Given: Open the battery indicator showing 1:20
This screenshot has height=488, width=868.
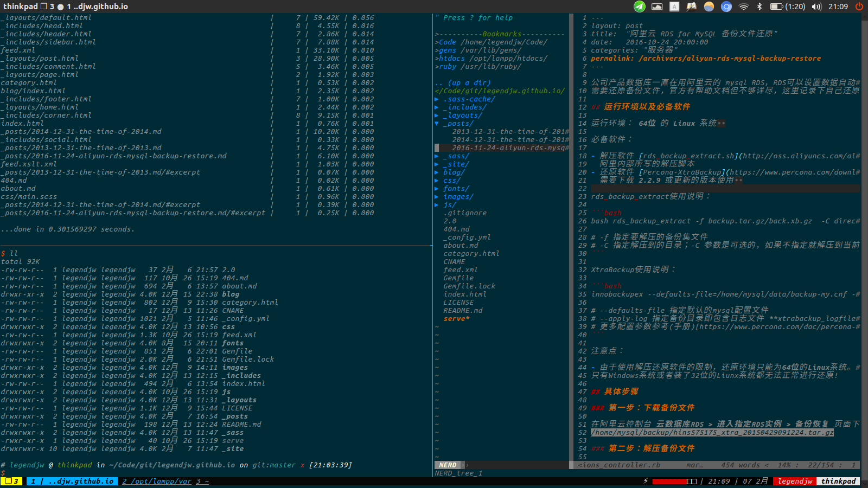Looking at the screenshot, I should click(x=788, y=7).
